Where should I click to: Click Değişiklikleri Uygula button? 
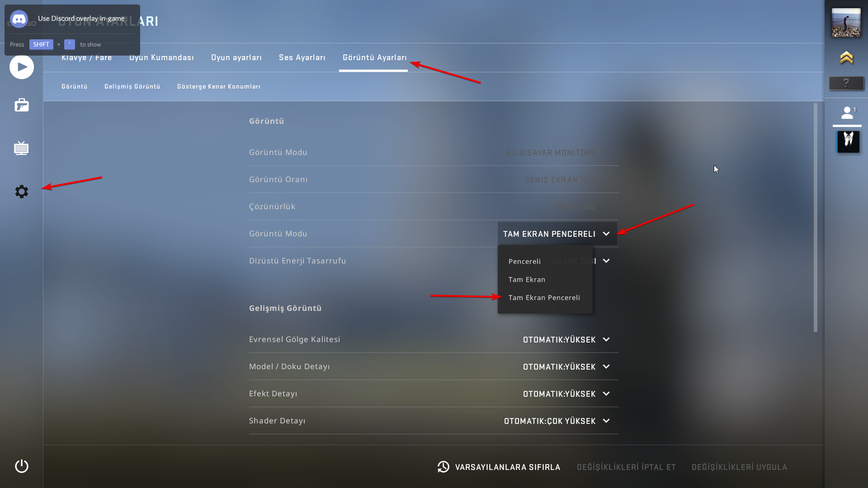(x=739, y=467)
